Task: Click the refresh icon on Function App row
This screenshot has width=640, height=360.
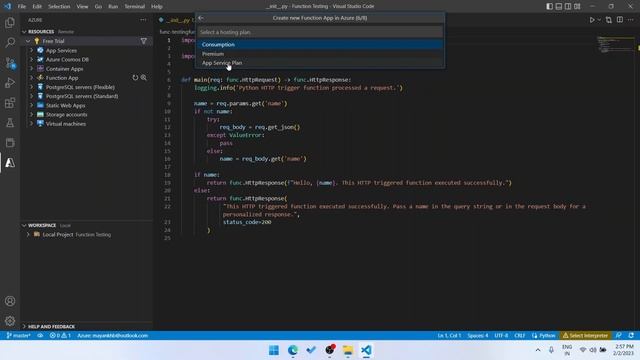Action: (135, 78)
